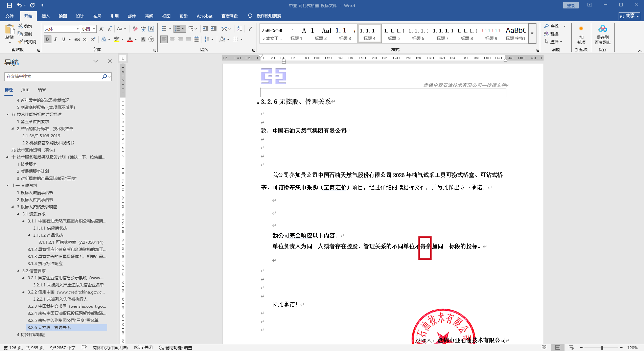The width and height of the screenshot is (644, 351).
Task: Toggle strikethrough formatting
Action: [77, 39]
